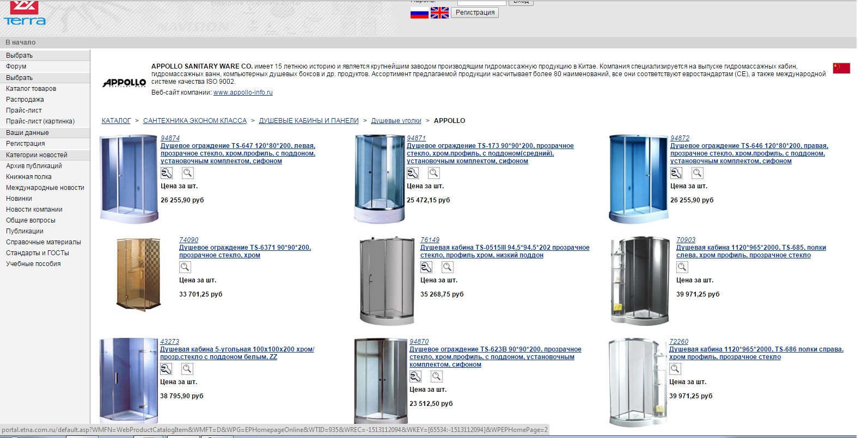Open Международные новости in the sidebar
Viewport: 868px width, 438px height.
click(45, 188)
